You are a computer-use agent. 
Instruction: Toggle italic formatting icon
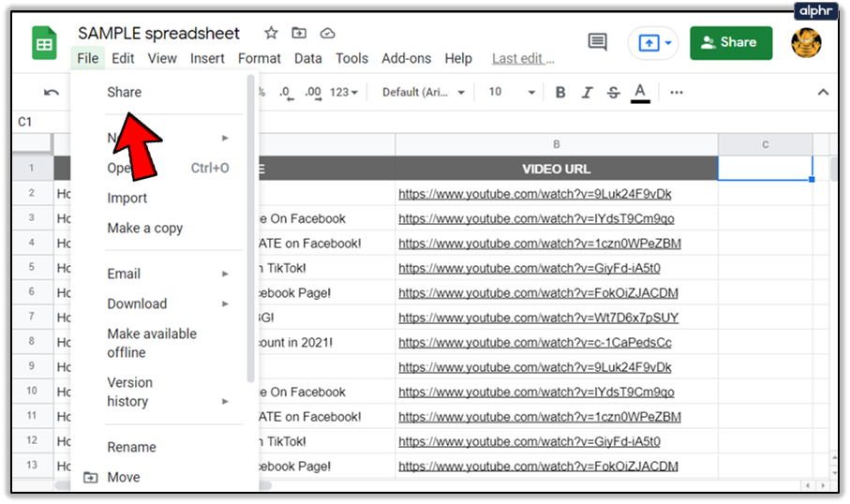point(588,92)
